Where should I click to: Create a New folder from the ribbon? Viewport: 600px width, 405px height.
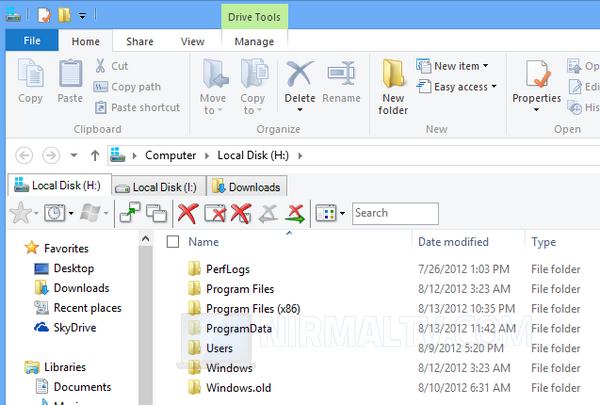point(393,87)
